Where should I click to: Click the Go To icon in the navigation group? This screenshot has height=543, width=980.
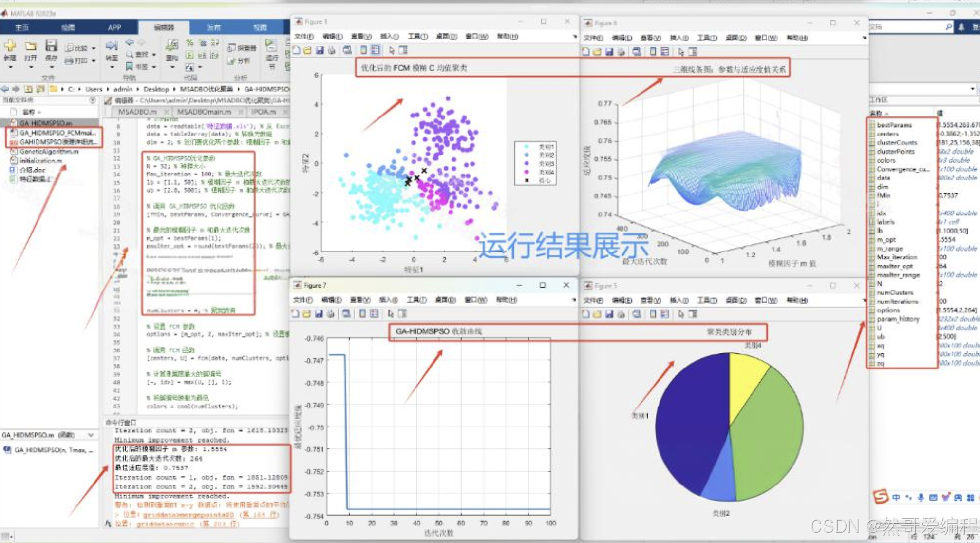click(112, 47)
